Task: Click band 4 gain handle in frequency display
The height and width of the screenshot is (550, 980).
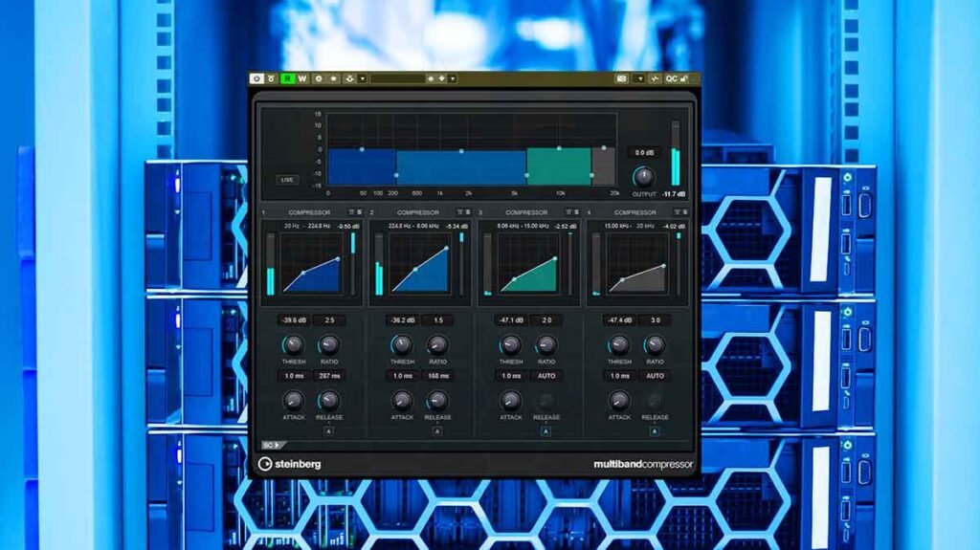Action: click(604, 148)
